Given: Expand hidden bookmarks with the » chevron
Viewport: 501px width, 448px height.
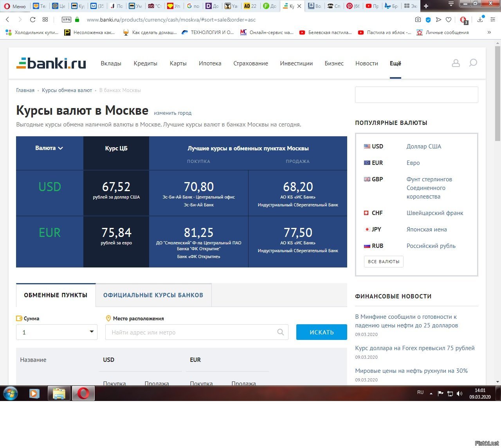Looking at the screenshot, I should tap(489, 33).
